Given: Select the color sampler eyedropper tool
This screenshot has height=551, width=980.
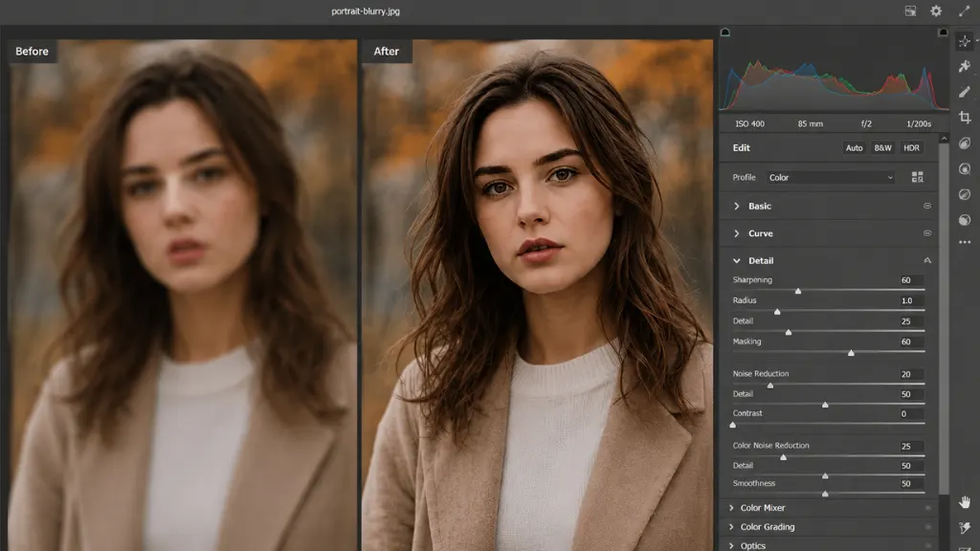Looking at the screenshot, I should tap(965, 528).
